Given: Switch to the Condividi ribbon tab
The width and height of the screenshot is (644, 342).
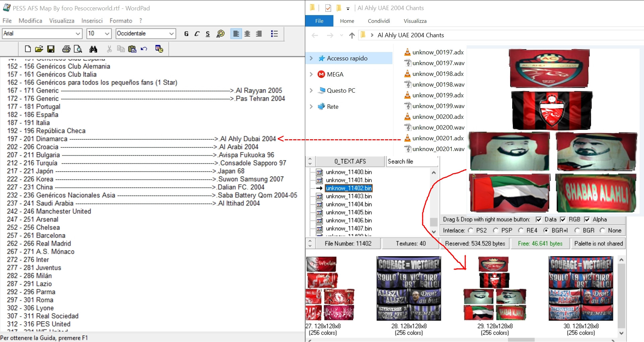Looking at the screenshot, I should (379, 21).
